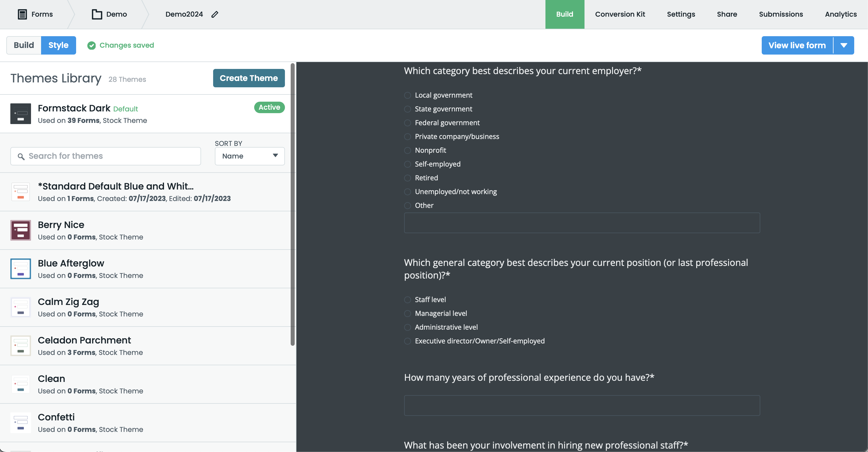Image resolution: width=868 pixels, height=452 pixels.
Task: Click the Clean theme thumbnail
Action: (x=21, y=384)
